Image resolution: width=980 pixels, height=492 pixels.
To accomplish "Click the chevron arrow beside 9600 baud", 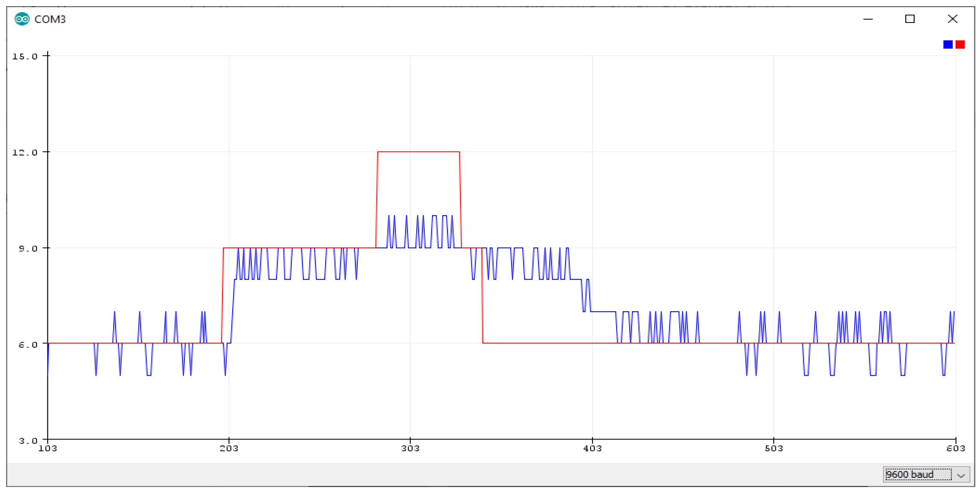I will point(961,475).
